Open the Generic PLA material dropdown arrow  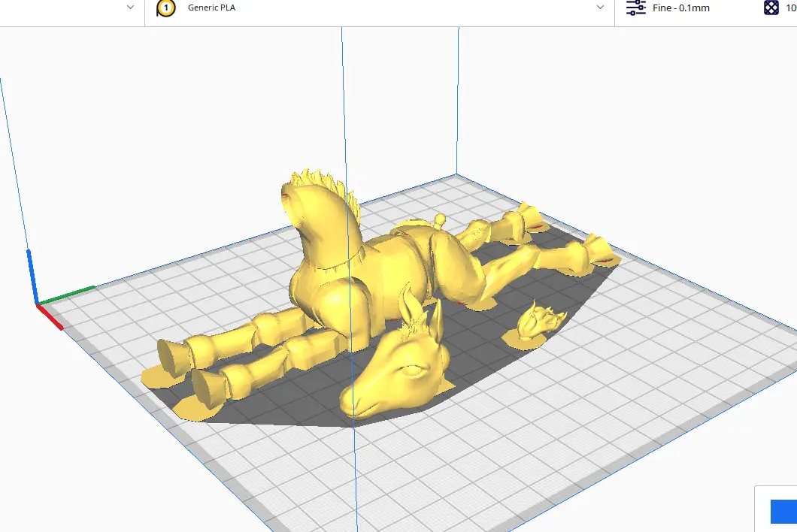(600, 7)
